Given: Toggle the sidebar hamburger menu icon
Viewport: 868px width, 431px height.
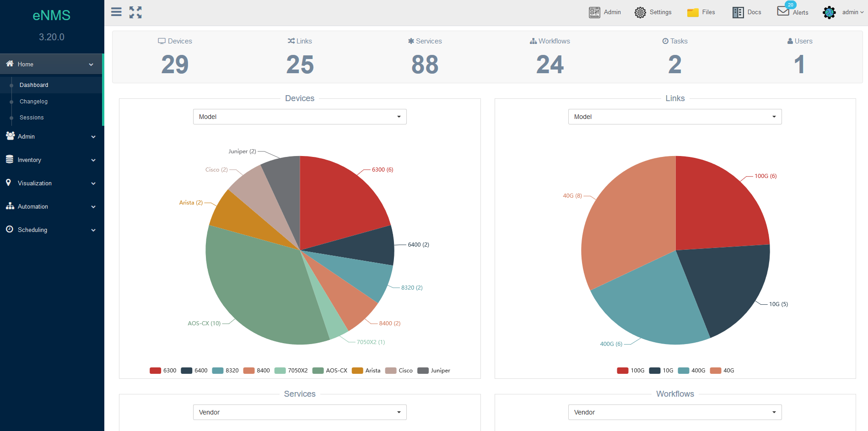Looking at the screenshot, I should pos(116,12).
